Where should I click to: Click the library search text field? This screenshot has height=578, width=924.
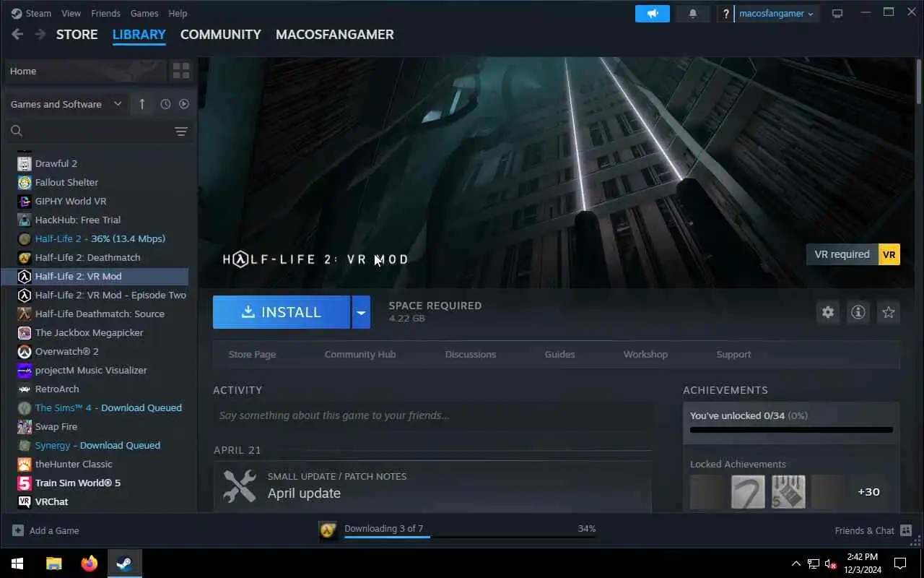point(97,131)
